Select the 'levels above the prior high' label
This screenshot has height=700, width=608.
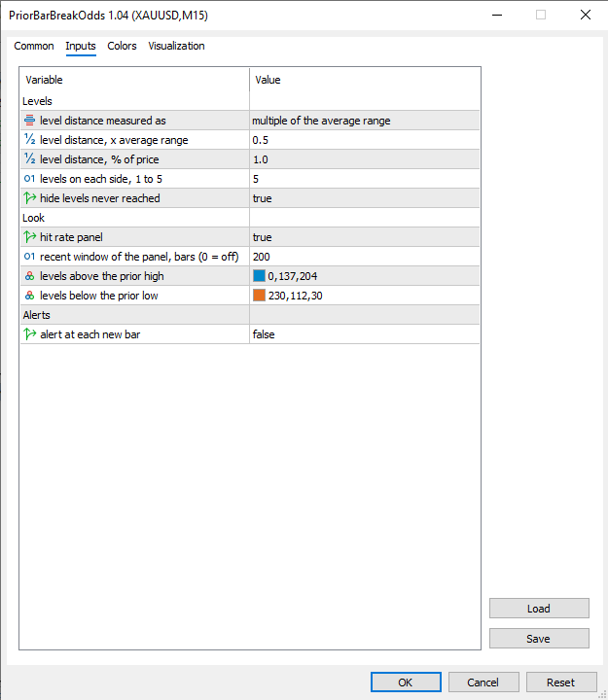[102, 276]
